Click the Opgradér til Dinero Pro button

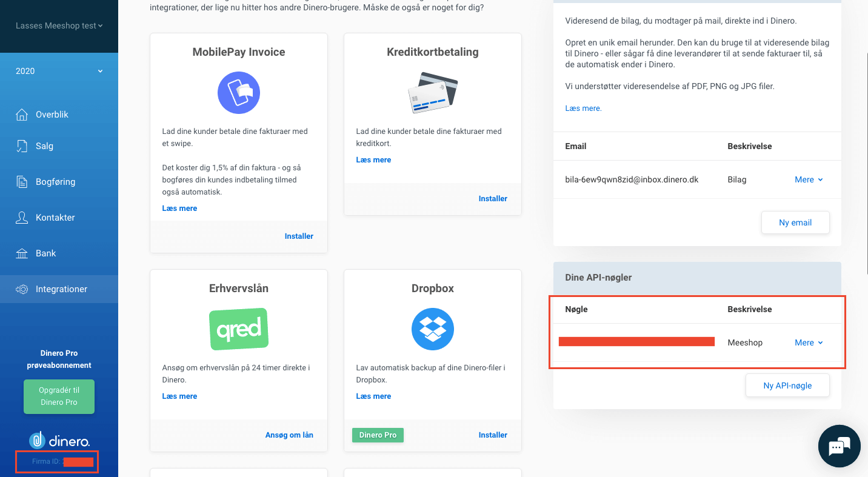59,396
